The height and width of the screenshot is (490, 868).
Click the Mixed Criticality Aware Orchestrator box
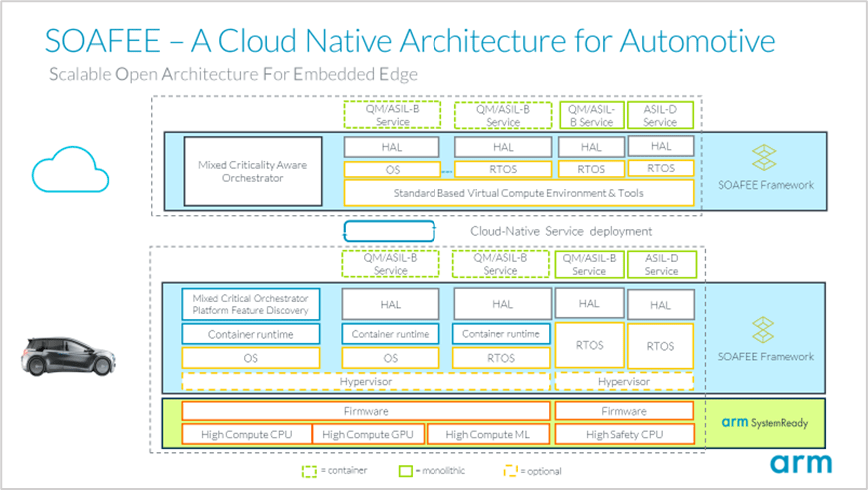point(253,171)
